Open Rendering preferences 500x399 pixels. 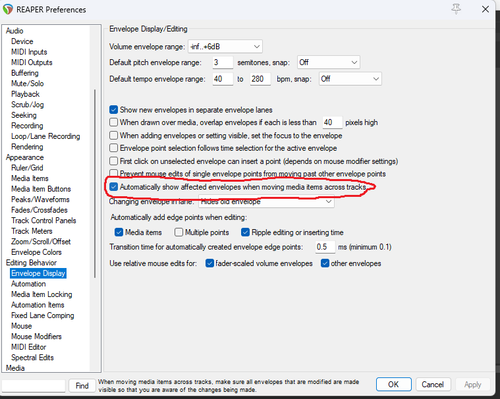tap(27, 147)
